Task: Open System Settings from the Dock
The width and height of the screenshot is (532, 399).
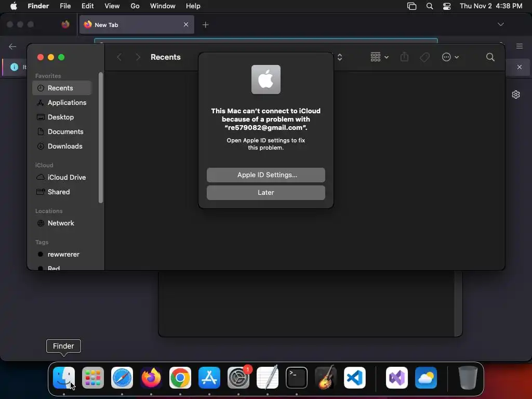Action: (238, 378)
